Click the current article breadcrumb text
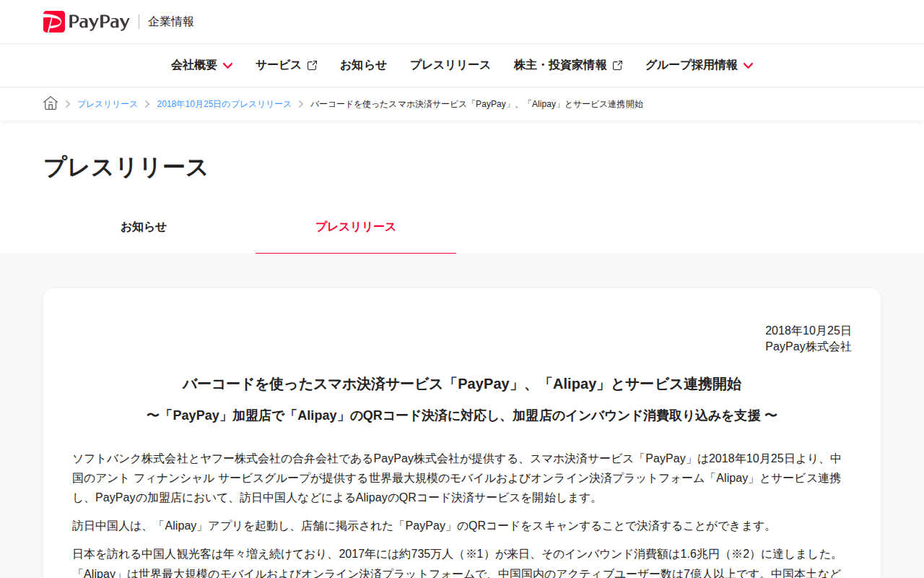Viewport: 924px width, 578px height. [x=476, y=104]
